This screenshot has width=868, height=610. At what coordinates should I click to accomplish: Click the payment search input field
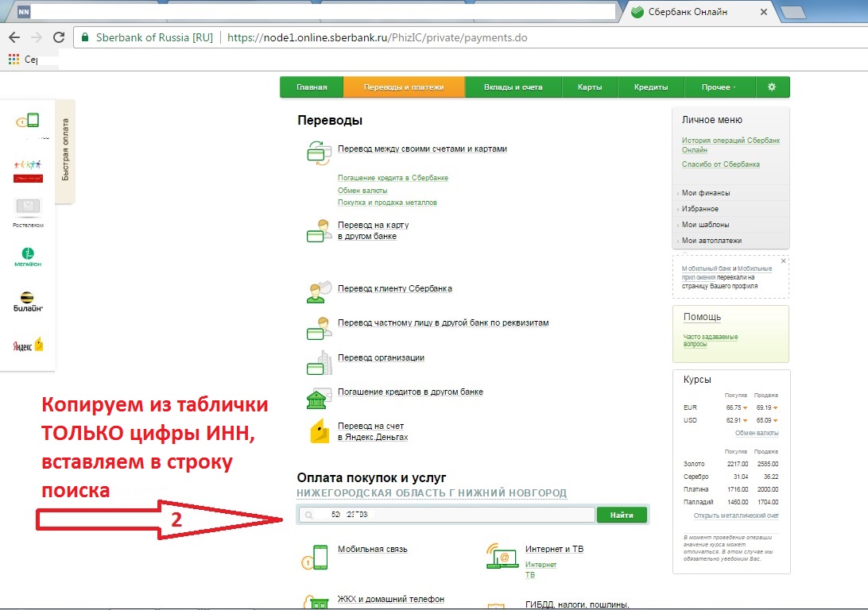pos(446,515)
